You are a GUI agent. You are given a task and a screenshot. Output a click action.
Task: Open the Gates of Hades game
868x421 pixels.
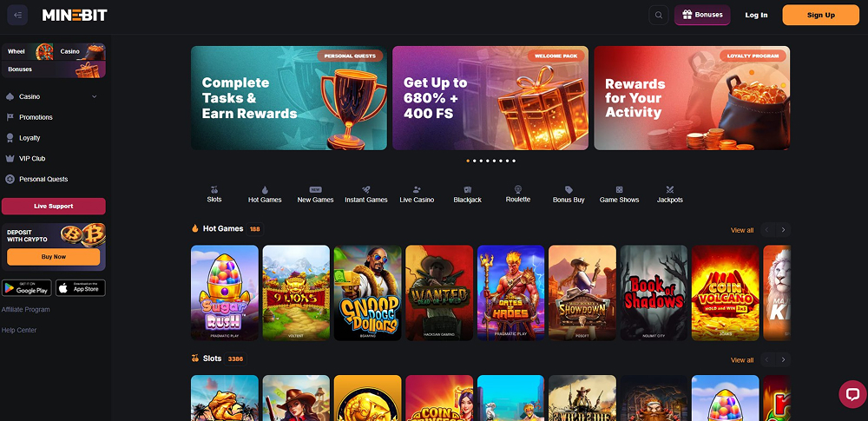tap(510, 293)
